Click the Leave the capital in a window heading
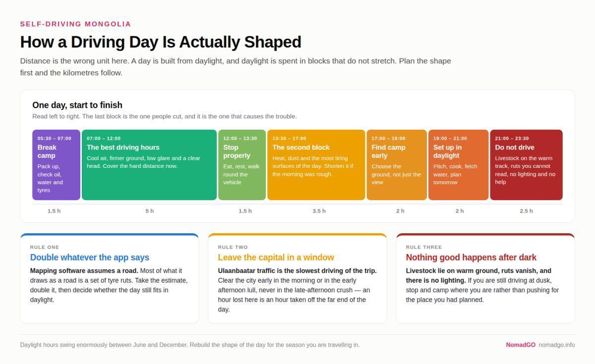Image resolution: width=595 pixels, height=364 pixels. coord(276,258)
